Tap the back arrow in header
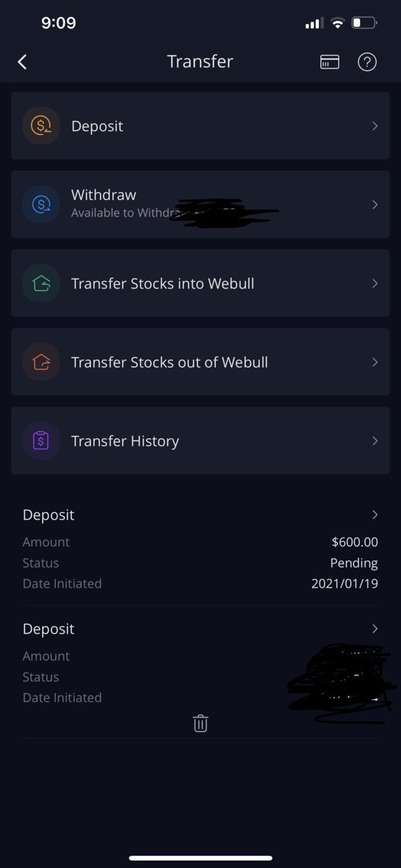 tap(22, 62)
